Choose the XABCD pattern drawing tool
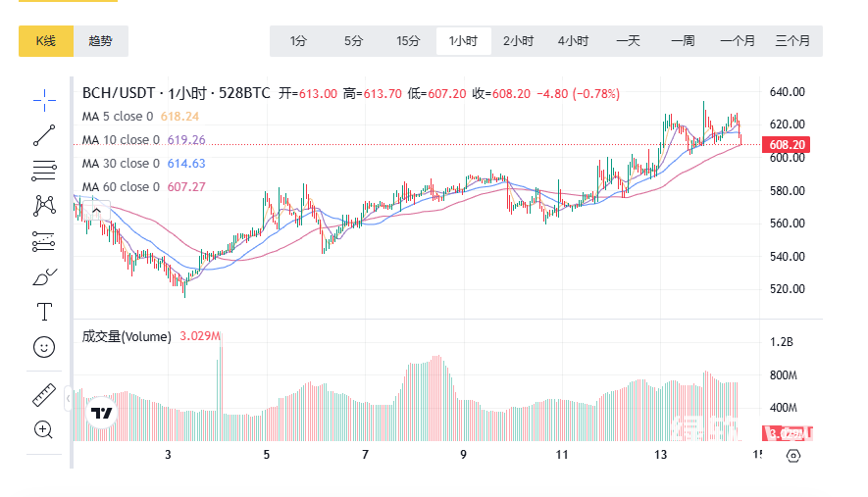Viewport: 868px width, 497px height. [x=44, y=206]
